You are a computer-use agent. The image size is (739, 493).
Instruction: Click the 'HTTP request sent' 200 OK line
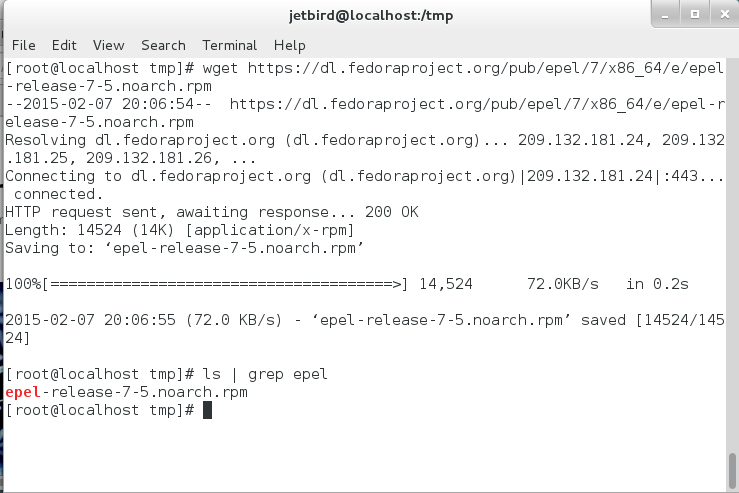point(212,212)
